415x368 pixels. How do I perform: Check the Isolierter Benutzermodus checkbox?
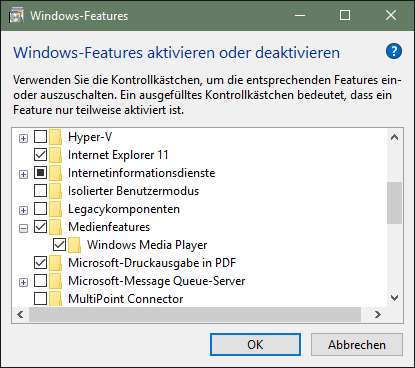pos(40,191)
